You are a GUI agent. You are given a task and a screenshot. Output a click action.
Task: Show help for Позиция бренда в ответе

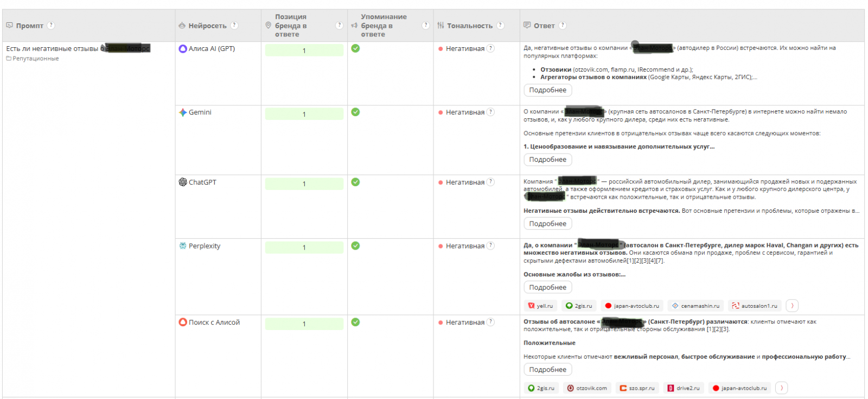pyautogui.click(x=340, y=25)
